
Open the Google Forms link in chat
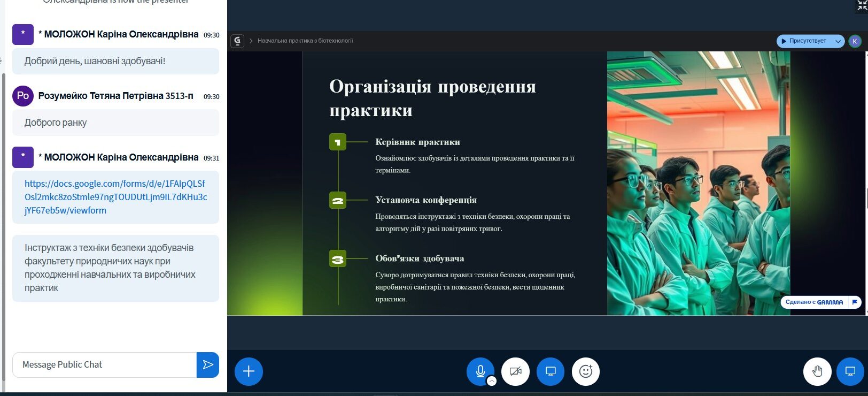[x=115, y=197]
